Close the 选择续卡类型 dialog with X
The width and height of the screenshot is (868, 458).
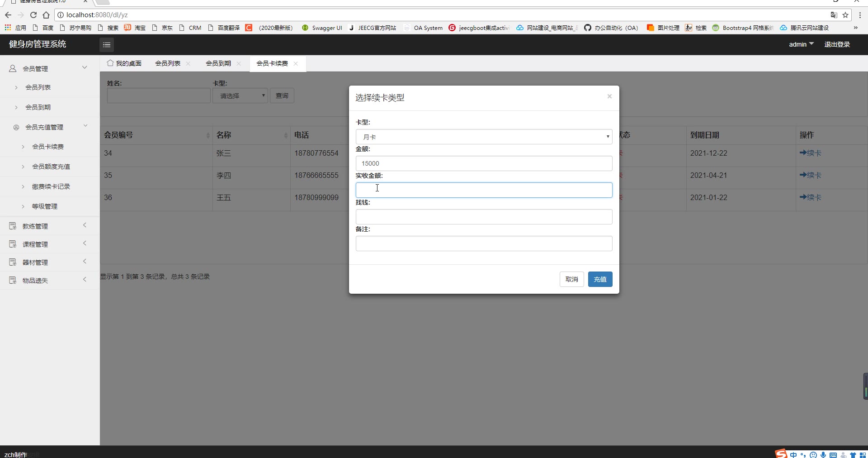[x=609, y=96]
